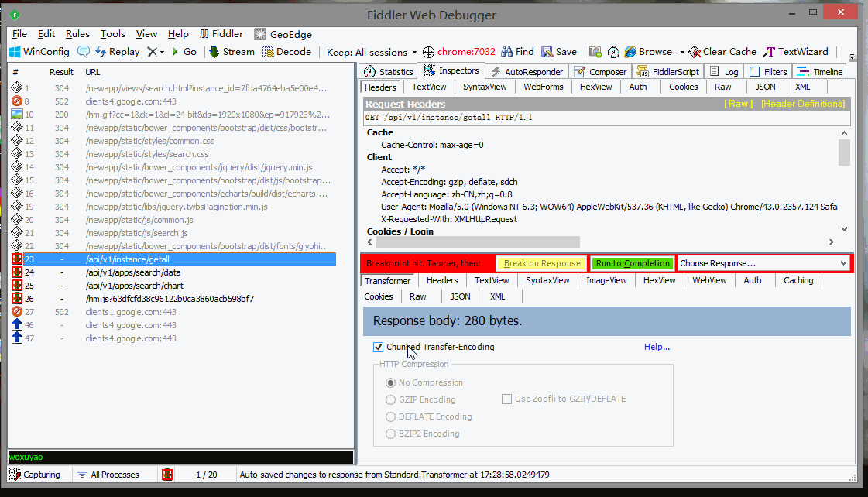Click Browse Internet Explorer icon
The image size is (868, 497).
[x=630, y=51]
